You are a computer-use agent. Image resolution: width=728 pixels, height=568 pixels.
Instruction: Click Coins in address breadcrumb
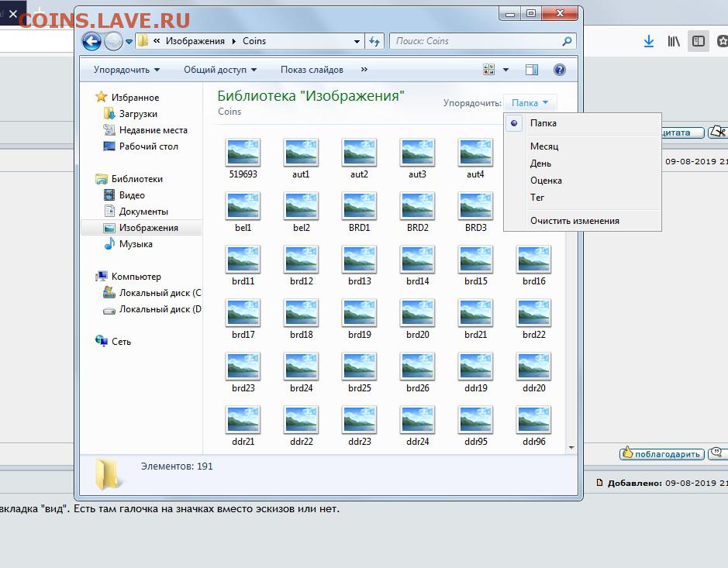[254, 41]
